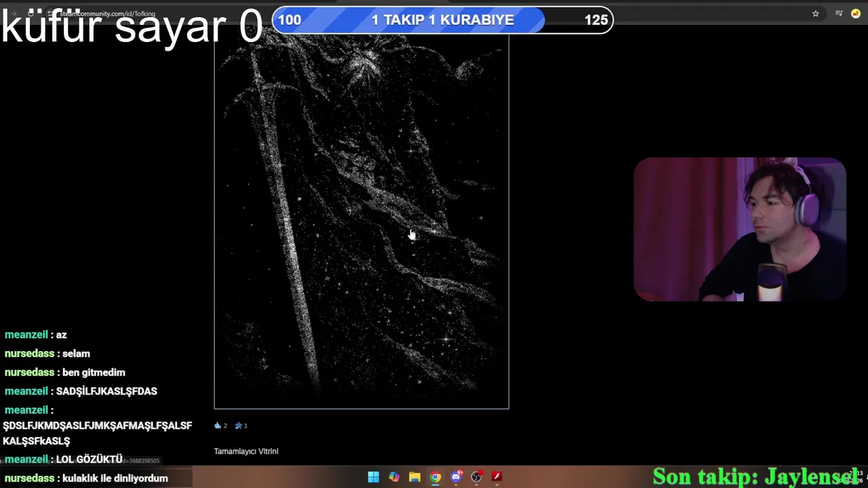Open the red Flash app in the taskbar
Screen dimensions: 868x488
pos(497,477)
